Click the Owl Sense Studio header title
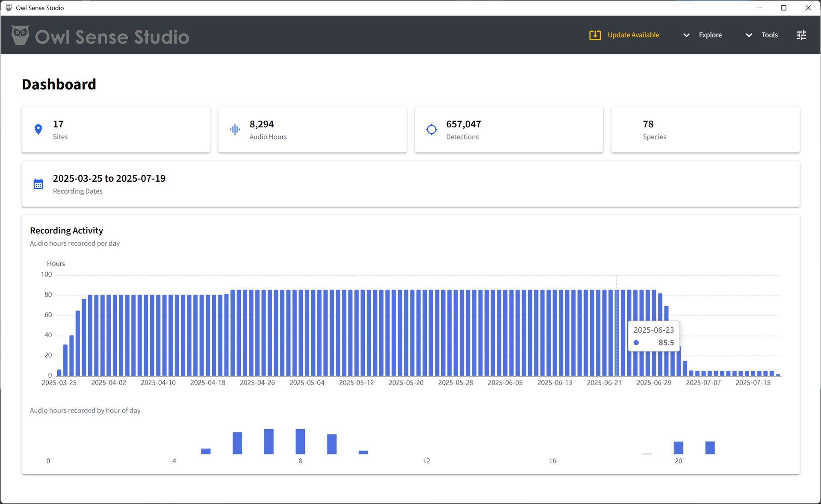 (x=112, y=37)
